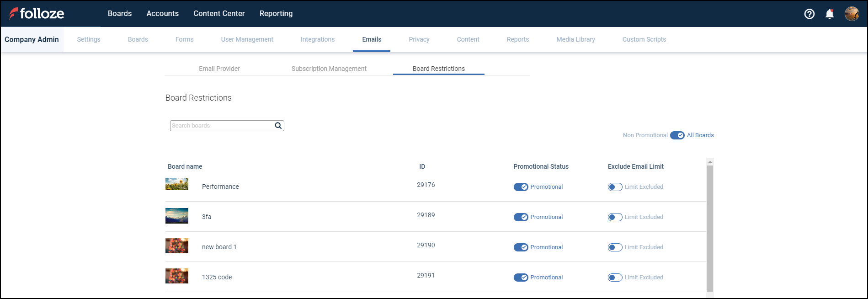Enable Limit Excluded for 1325 code
The image size is (868, 299).
615,278
